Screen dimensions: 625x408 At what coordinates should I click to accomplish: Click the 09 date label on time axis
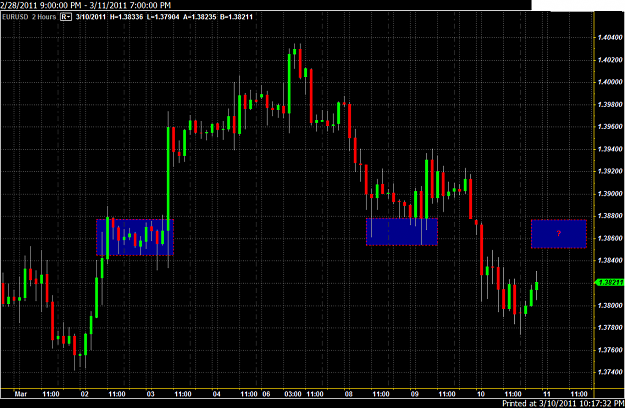[415, 394]
